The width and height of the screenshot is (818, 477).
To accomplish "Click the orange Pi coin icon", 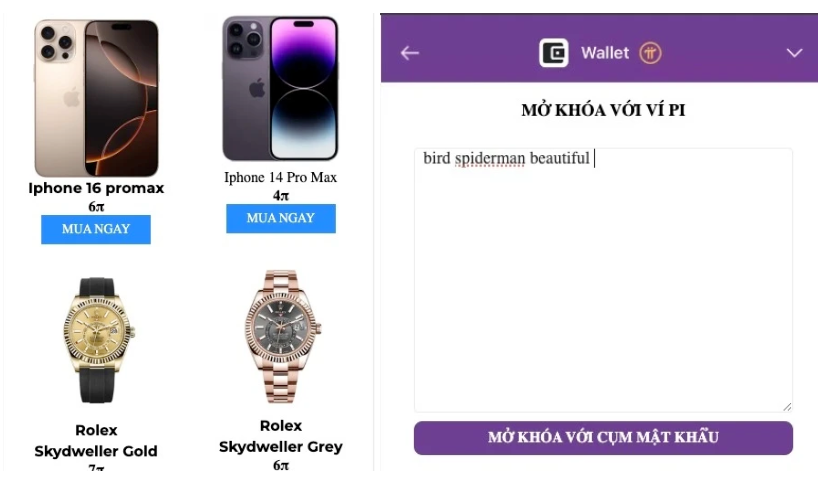I will tap(650, 53).
